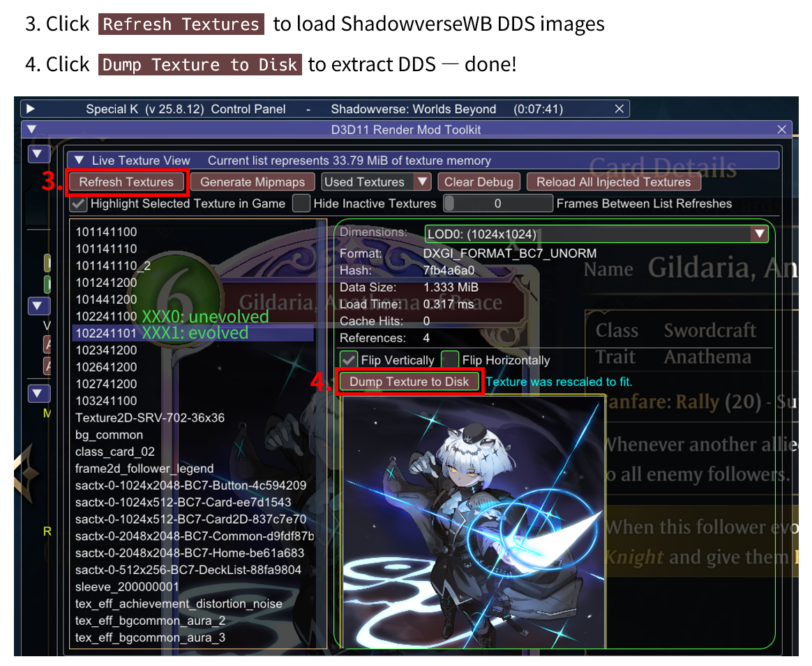This screenshot has height=666, width=812.
Task: Select tex_eff_achievement_distortion_noise
Action: (x=178, y=604)
